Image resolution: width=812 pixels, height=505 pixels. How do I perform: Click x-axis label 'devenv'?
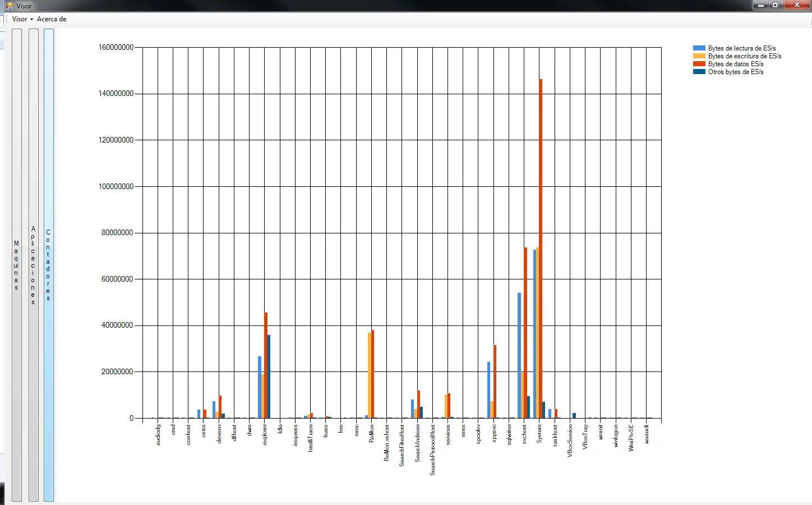point(219,434)
